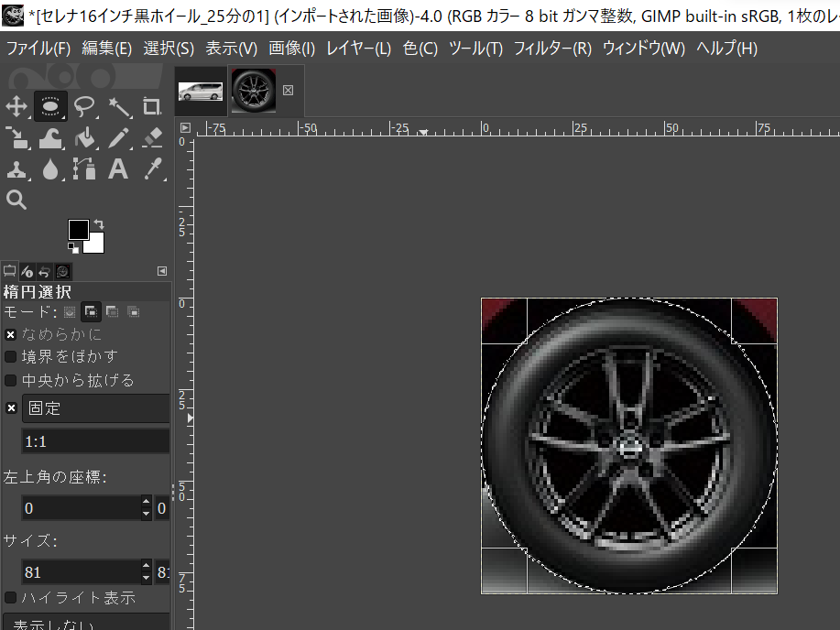Enable the 中央から拡げる checkbox
Viewport: 840px width, 630px height.
(x=11, y=380)
